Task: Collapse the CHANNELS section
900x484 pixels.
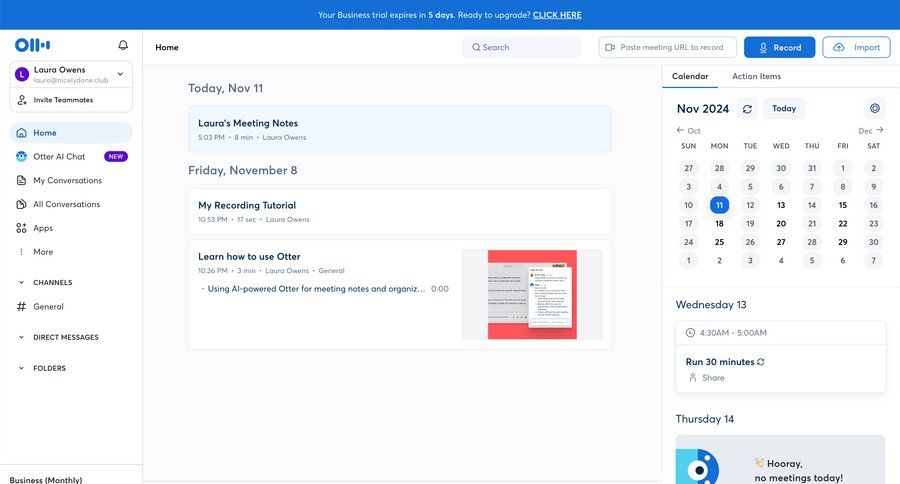Action: pyautogui.click(x=21, y=282)
